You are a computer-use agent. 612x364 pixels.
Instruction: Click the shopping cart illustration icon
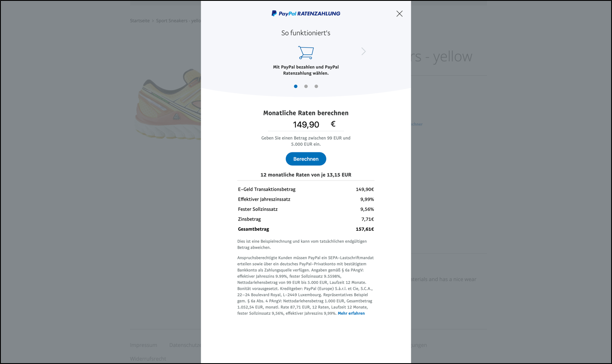(306, 53)
